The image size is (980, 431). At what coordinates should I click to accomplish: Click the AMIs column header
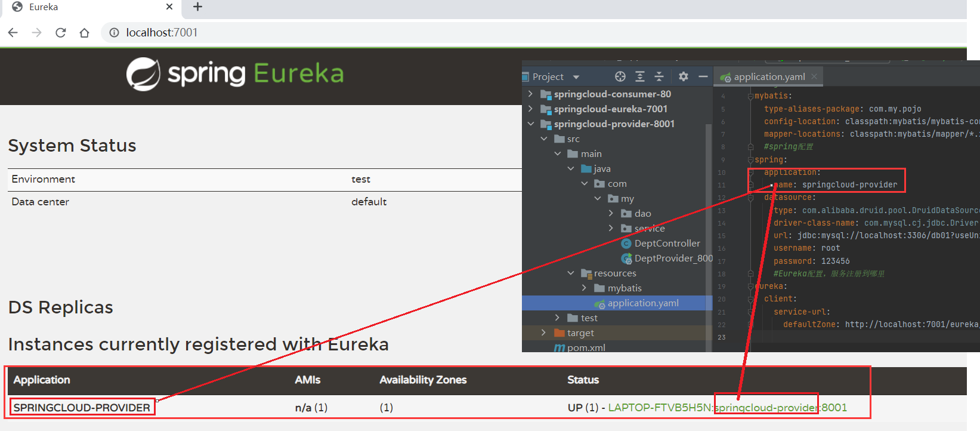click(308, 380)
